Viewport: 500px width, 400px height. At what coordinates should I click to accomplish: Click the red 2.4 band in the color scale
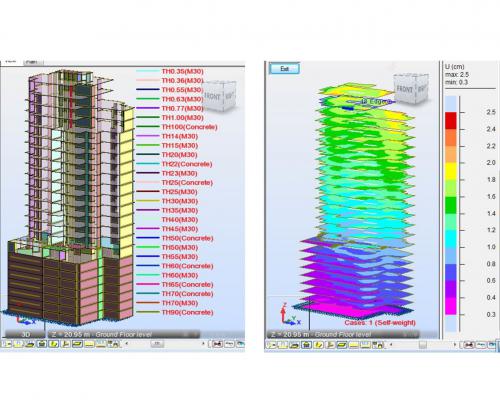pos(451,121)
